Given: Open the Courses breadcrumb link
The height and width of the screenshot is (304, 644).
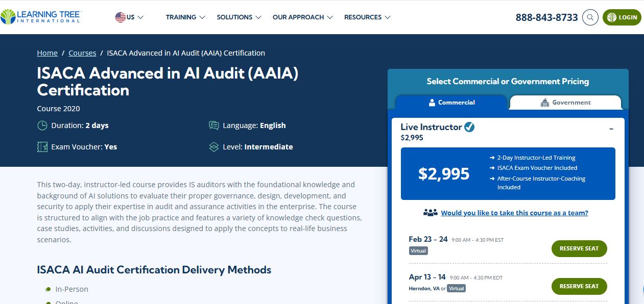Looking at the screenshot, I should tap(82, 53).
